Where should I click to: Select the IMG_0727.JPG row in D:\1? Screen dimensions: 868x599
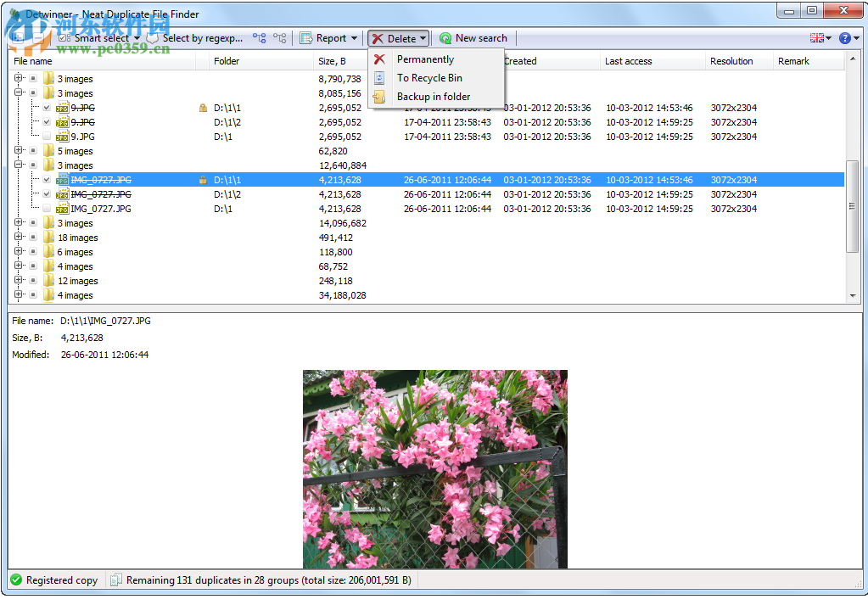(x=428, y=209)
